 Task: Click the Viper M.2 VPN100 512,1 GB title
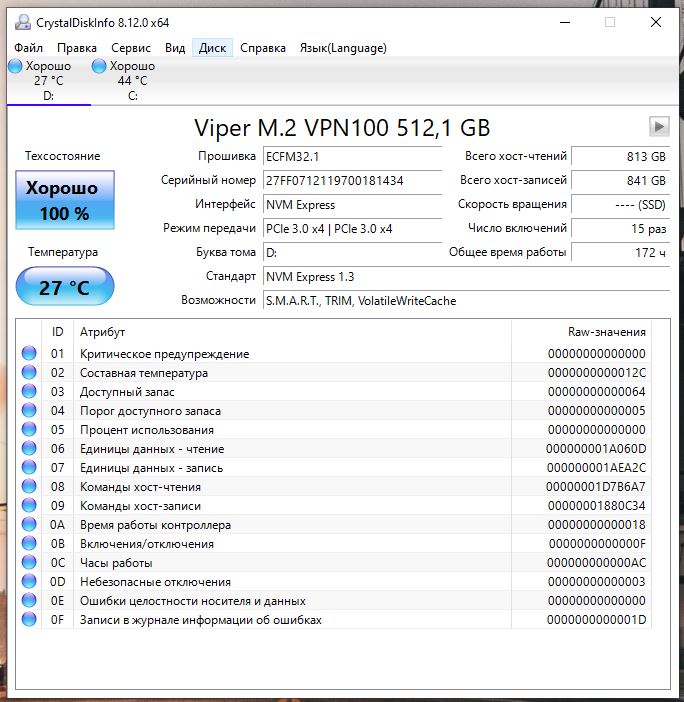pos(342,128)
